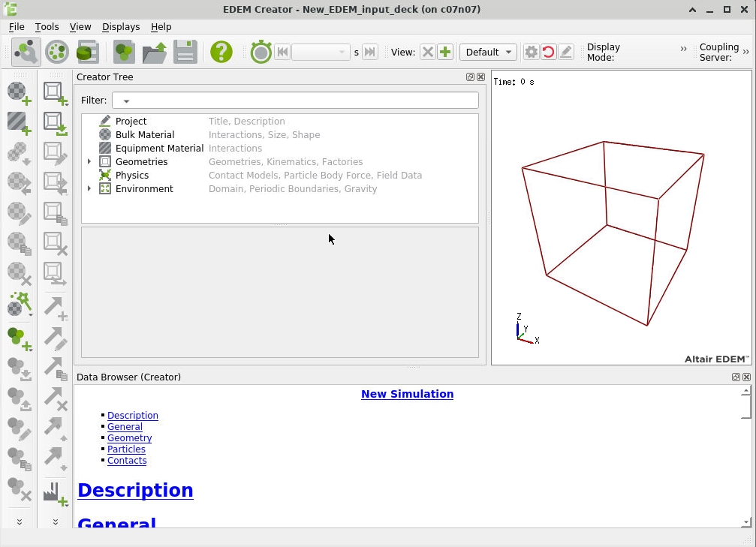
Task: Open the Displays menu
Action: click(x=121, y=26)
